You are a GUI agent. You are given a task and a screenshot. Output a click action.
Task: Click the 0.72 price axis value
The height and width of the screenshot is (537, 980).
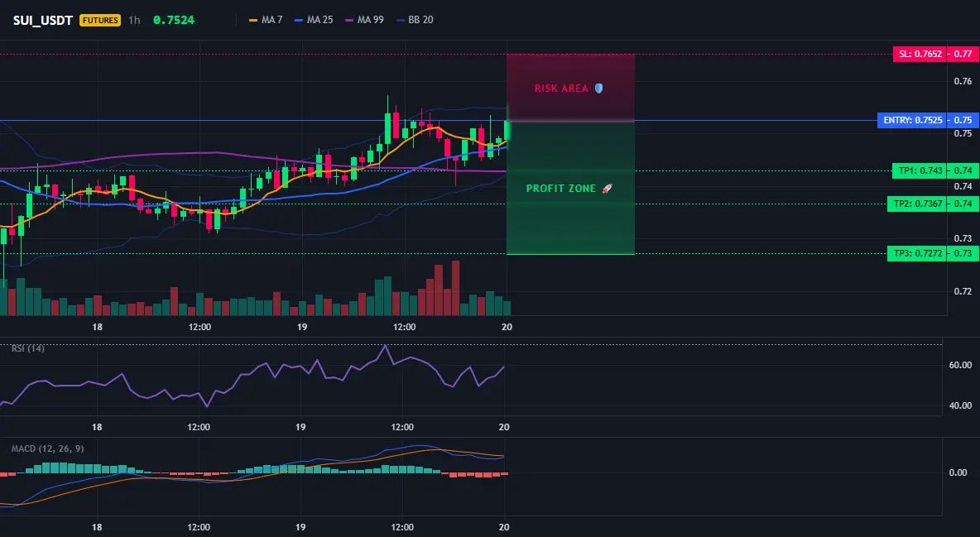click(963, 291)
